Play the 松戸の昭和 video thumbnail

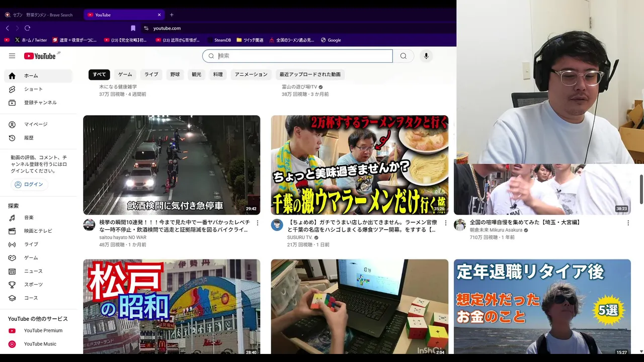click(x=172, y=307)
